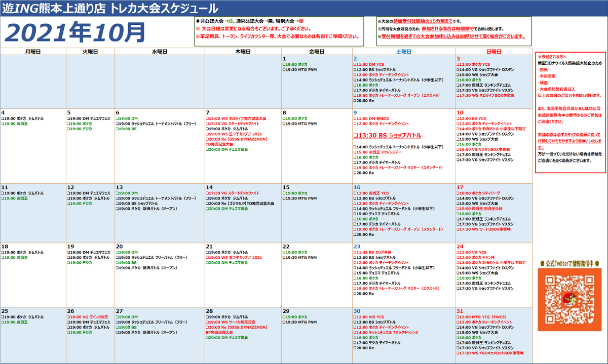Click '17:30 WS ホロライブBOX争奪戦' on October 3
The height and width of the screenshot is (364, 608).
(485, 95)
